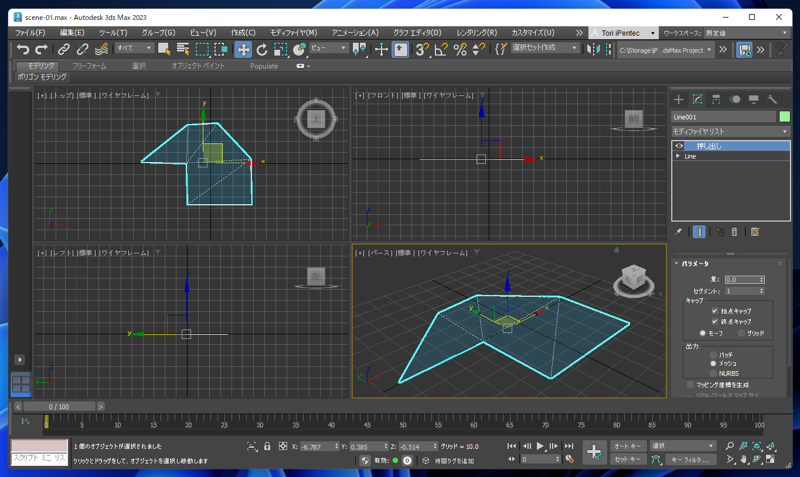Click Remove Modifier trash icon
This screenshot has height=477, width=800.
point(734,232)
